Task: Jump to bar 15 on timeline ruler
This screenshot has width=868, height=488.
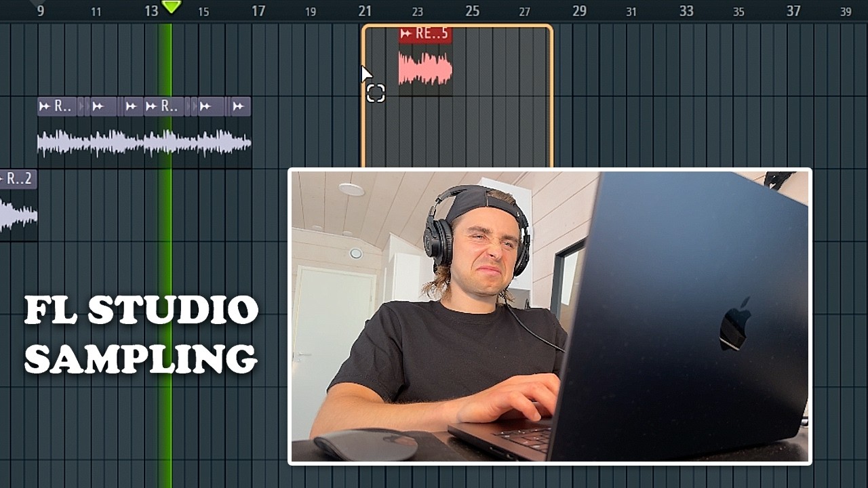Action: tap(203, 12)
